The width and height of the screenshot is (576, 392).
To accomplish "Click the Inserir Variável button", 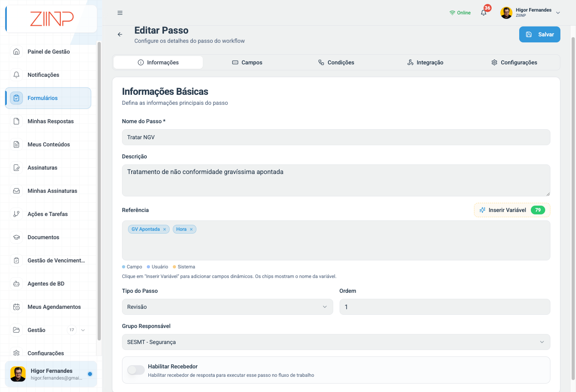I will (512, 210).
